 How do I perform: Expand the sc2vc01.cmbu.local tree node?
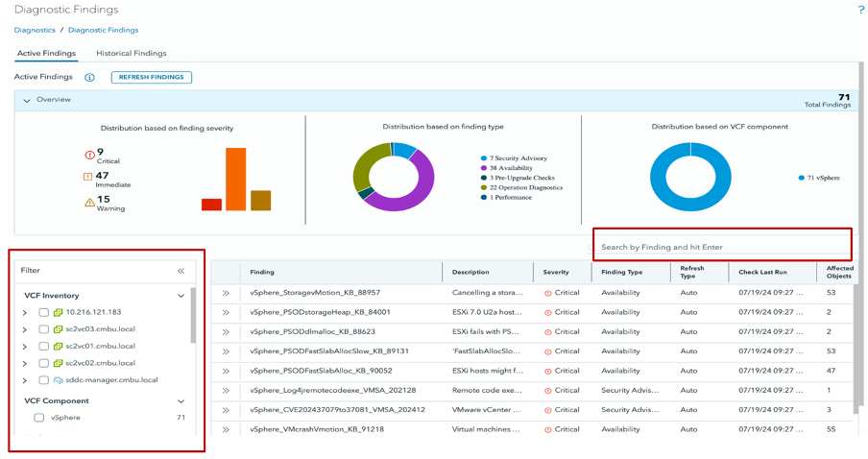coord(25,347)
